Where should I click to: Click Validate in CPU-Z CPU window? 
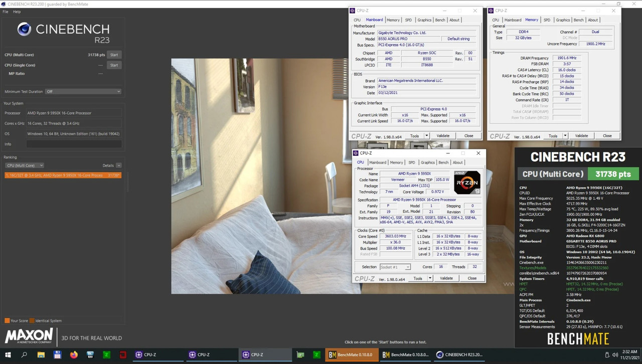click(446, 278)
